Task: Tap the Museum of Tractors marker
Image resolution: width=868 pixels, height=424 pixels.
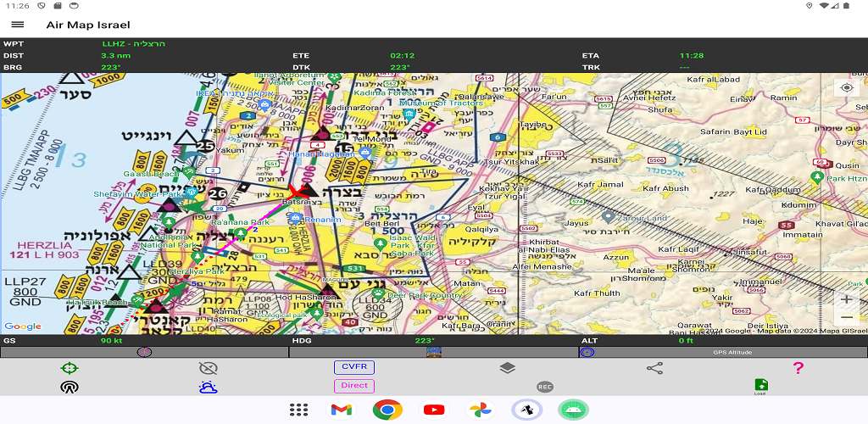Action: pyautogui.click(x=409, y=114)
